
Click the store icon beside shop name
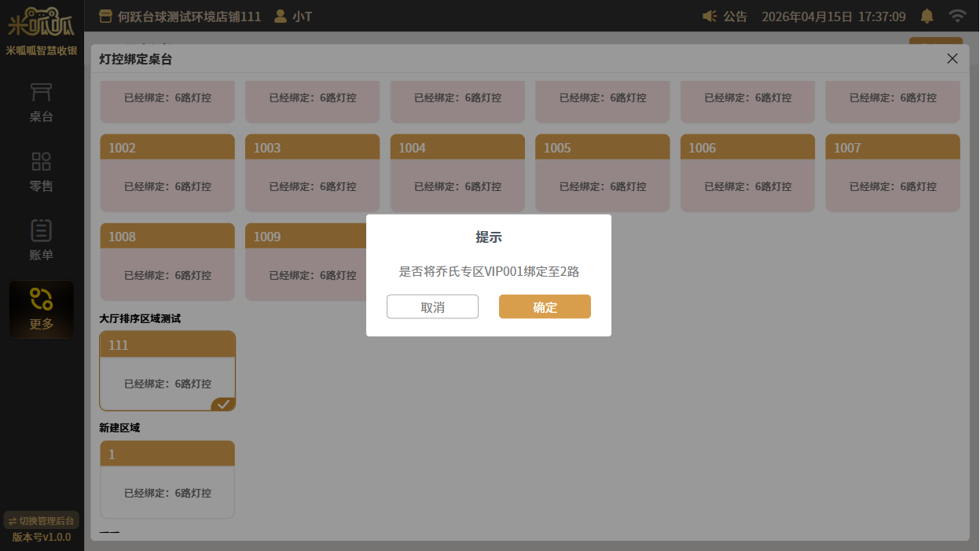(x=105, y=17)
